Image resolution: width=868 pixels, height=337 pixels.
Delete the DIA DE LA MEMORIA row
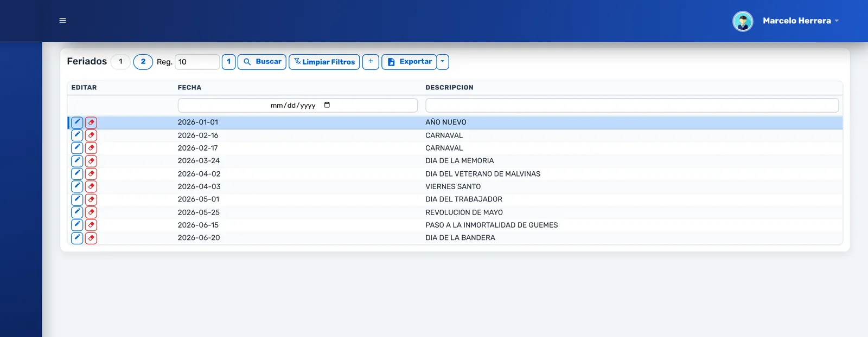coord(91,161)
